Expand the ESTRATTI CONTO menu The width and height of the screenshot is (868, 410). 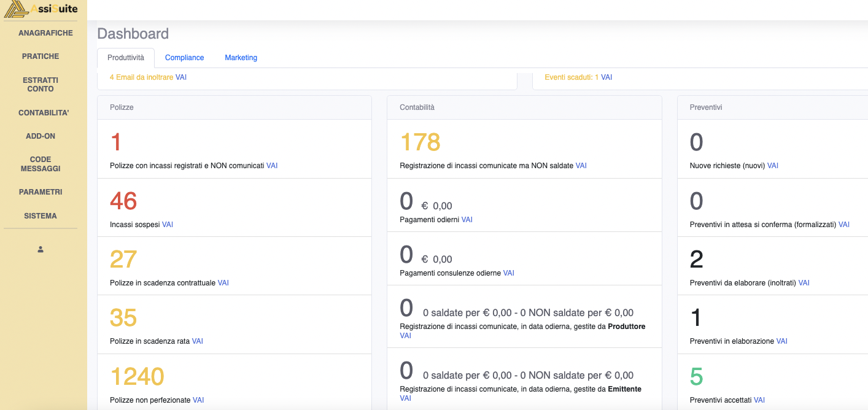41,85
